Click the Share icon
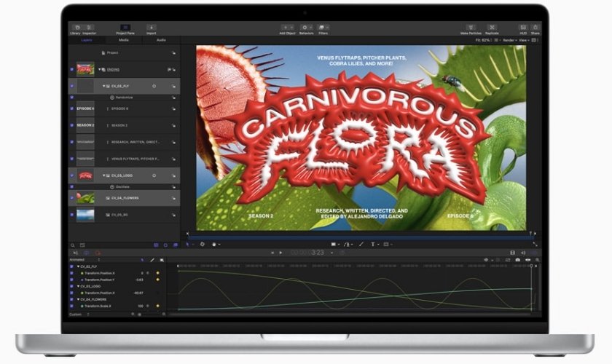The height and width of the screenshot is (364, 612). coord(535,28)
